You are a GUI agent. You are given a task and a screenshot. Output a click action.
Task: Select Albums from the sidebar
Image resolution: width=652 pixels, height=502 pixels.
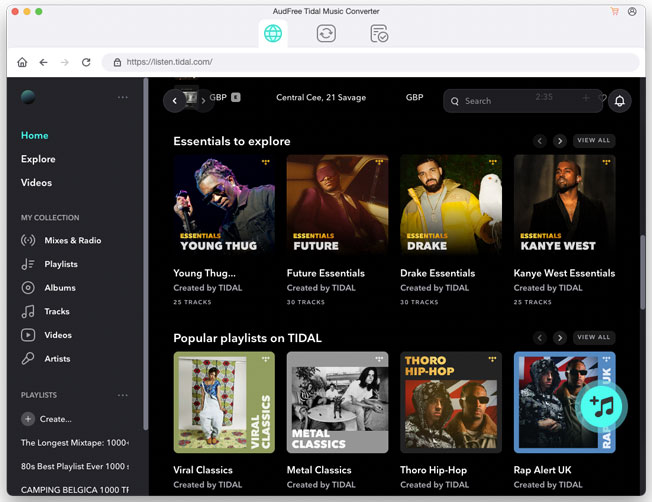pos(60,288)
